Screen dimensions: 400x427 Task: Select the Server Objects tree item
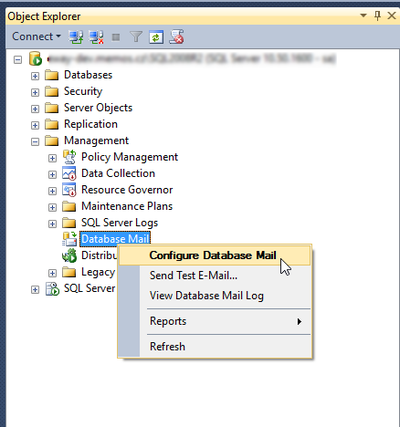coord(98,108)
